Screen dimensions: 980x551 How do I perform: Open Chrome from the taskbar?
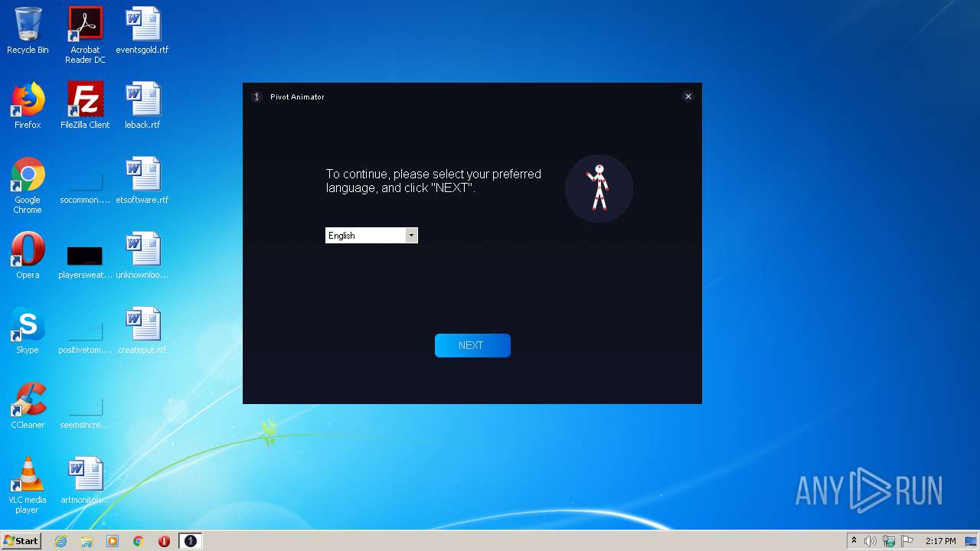(139, 541)
